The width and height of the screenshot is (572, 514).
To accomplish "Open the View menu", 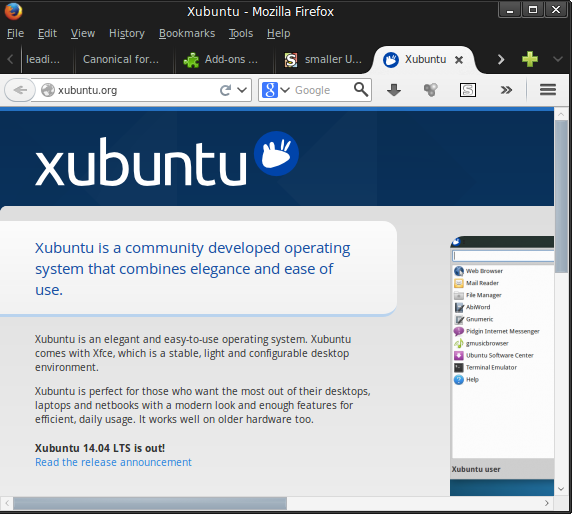I will point(83,34).
